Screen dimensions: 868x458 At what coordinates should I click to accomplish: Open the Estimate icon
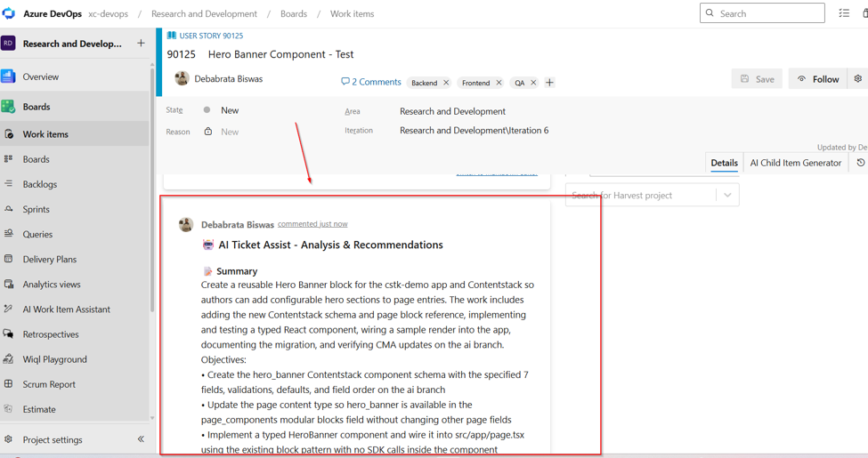tap(8, 409)
